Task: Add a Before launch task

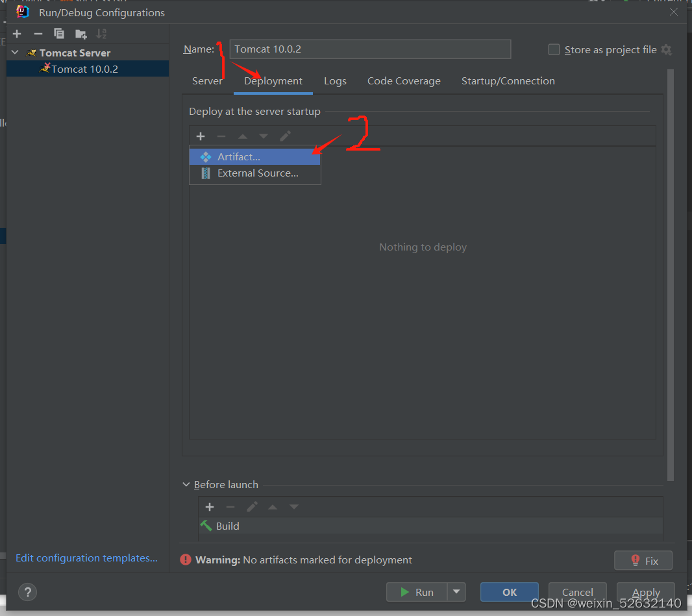Action: 210,507
